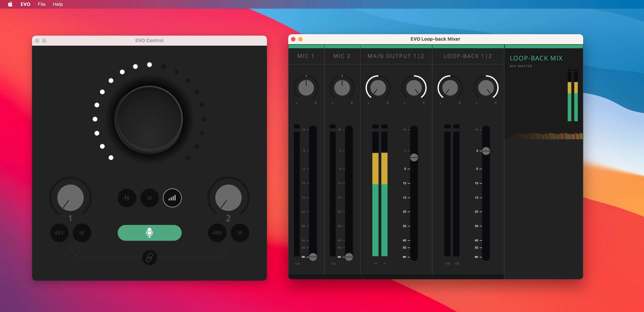Select the output volume bars icon
This screenshot has height=312, width=644.
[x=172, y=198]
